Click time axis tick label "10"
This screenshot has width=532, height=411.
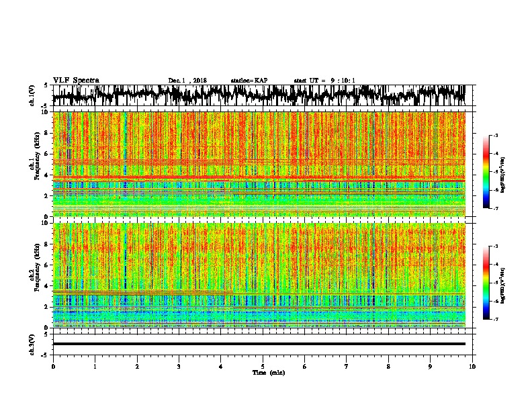[x=472, y=367]
